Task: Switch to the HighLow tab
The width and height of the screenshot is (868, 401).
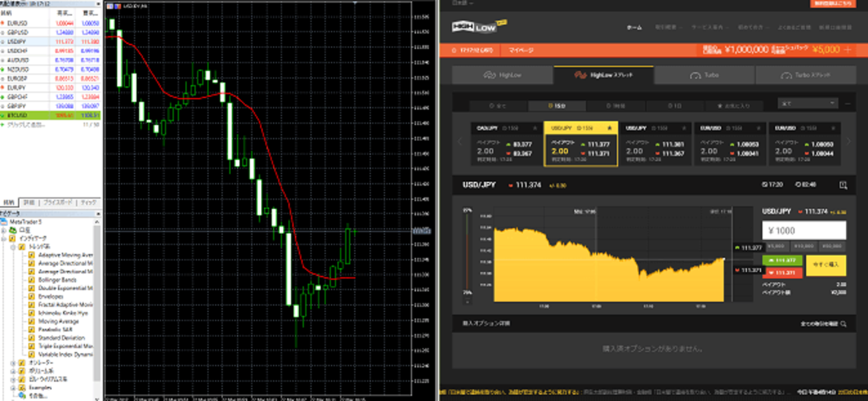Action: click(x=502, y=75)
